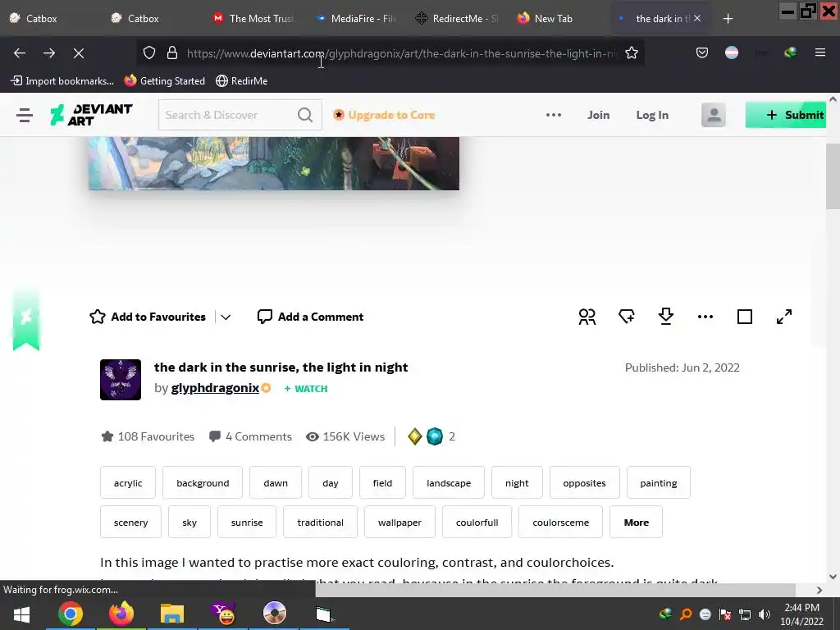Viewport: 840px width, 630px height.
Task: Go forward with the browser forward arrow
Action: point(49,53)
